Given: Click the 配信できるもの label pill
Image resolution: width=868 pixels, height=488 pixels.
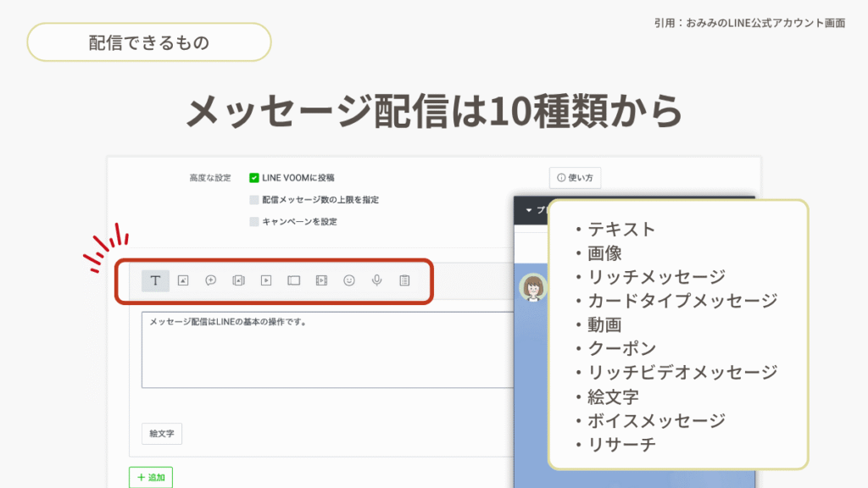Looking at the screenshot, I should point(149,42).
